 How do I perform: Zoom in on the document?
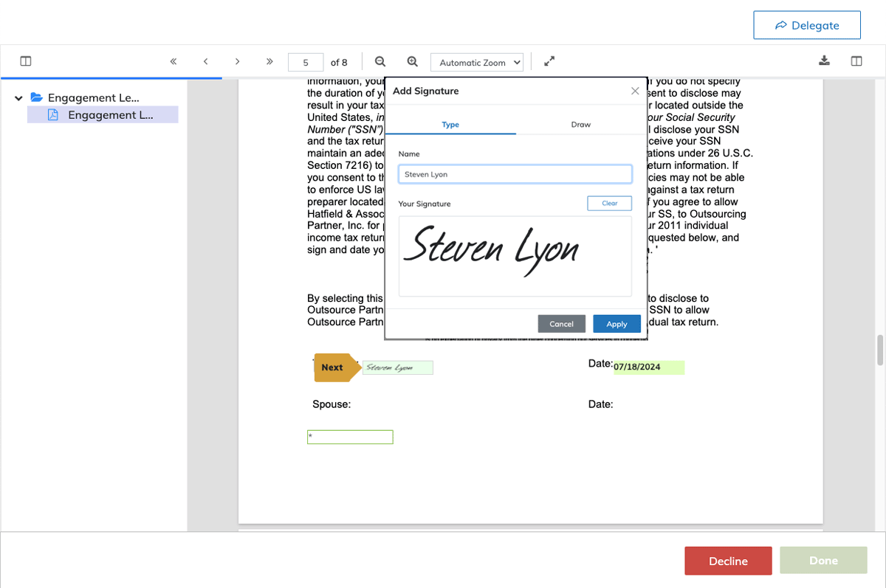pos(413,62)
